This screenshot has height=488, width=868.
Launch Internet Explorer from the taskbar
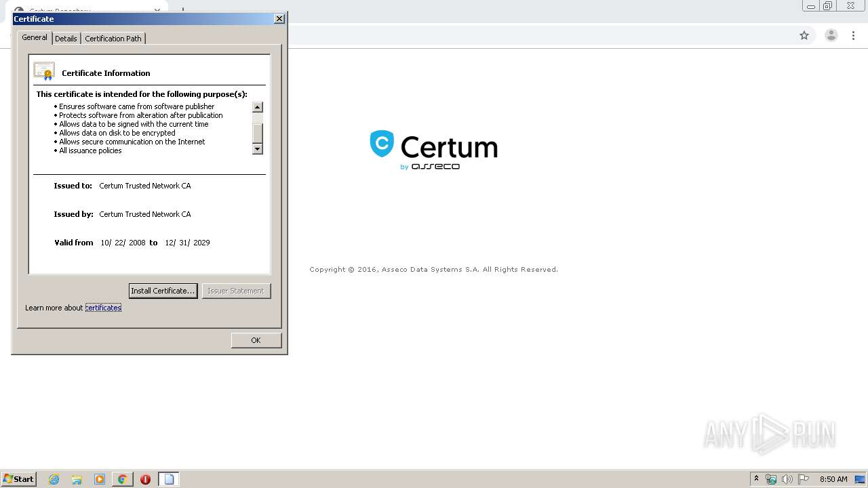[54, 479]
